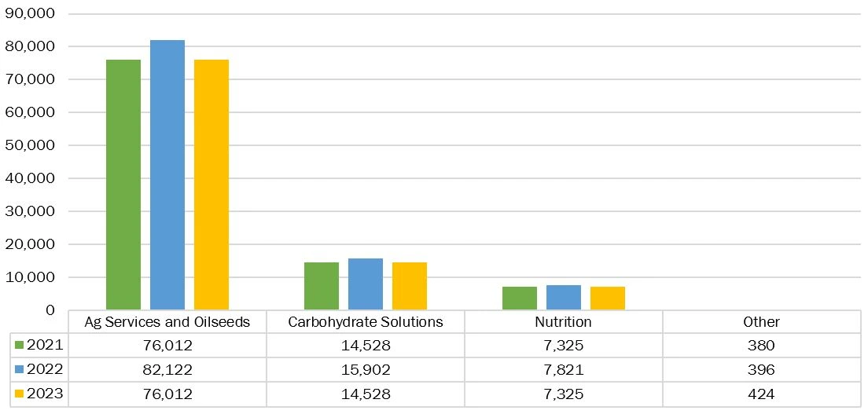868x414 pixels.
Task: Select the yellow 2023 Ag Services bar
Action: coord(211,185)
